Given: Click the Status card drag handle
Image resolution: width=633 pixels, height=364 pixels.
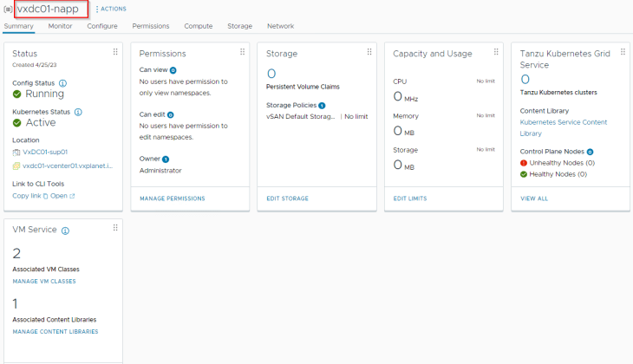Looking at the screenshot, I should (115, 52).
